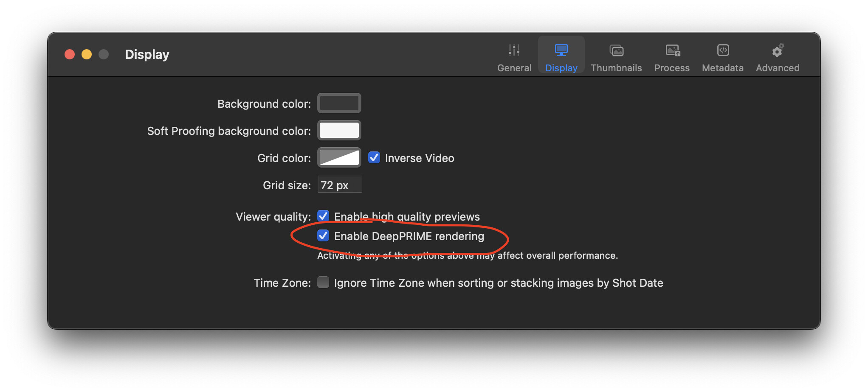Switch to the Thumbnails tab label
Viewport: 868px width, 392px height.
click(616, 68)
